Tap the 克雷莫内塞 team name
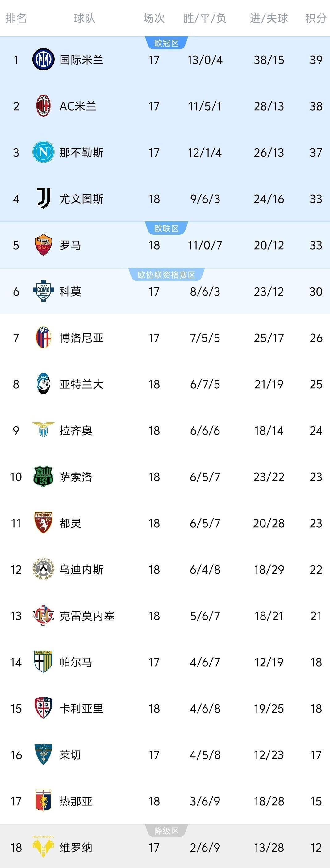The image size is (330, 868). (87, 616)
